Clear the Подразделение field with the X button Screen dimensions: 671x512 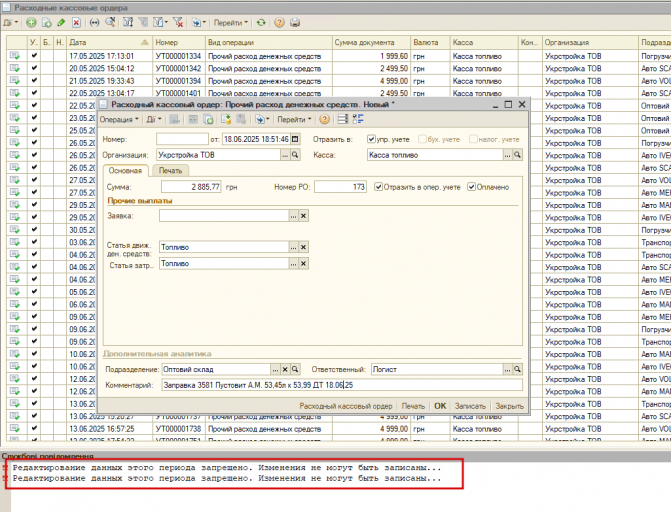click(x=285, y=369)
